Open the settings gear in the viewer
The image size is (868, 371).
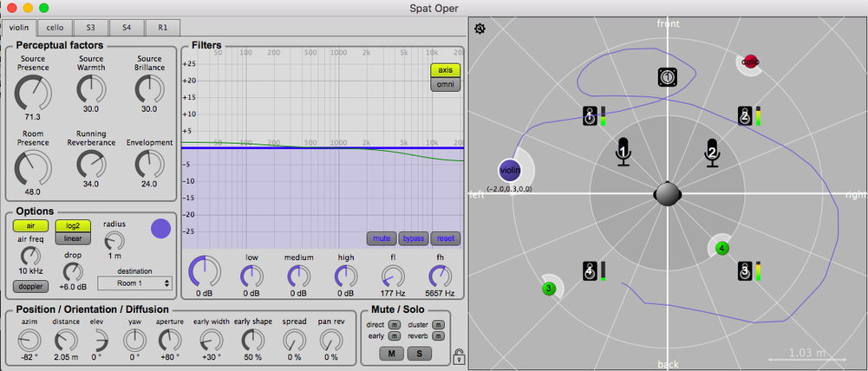point(480,29)
